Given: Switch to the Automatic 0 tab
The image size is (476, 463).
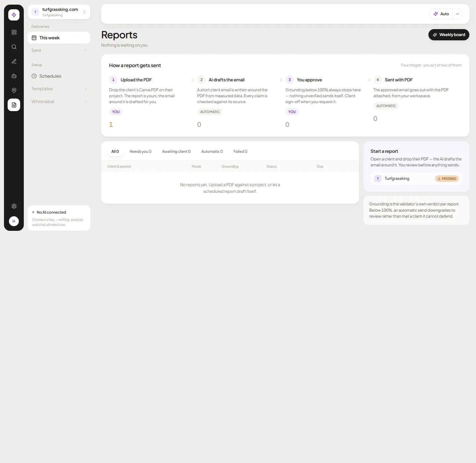Looking at the screenshot, I should tap(212, 151).
